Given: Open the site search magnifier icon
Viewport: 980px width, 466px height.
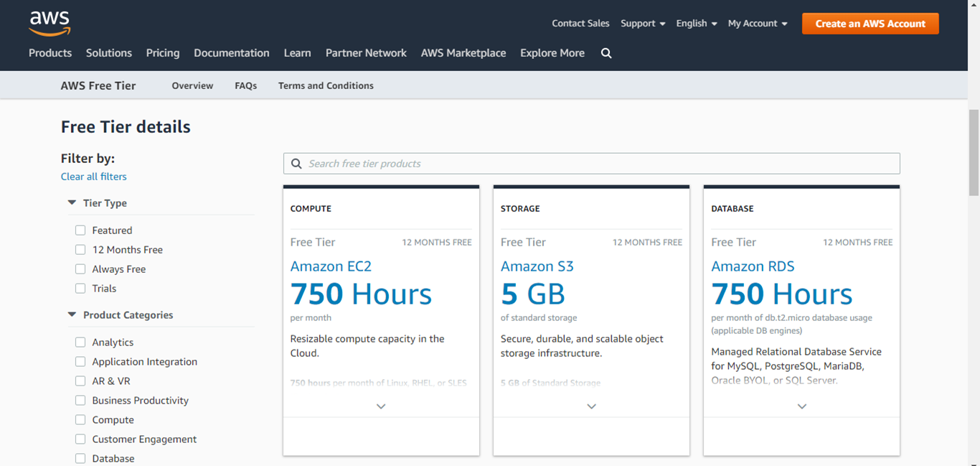Looking at the screenshot, I should pos(606,53).
